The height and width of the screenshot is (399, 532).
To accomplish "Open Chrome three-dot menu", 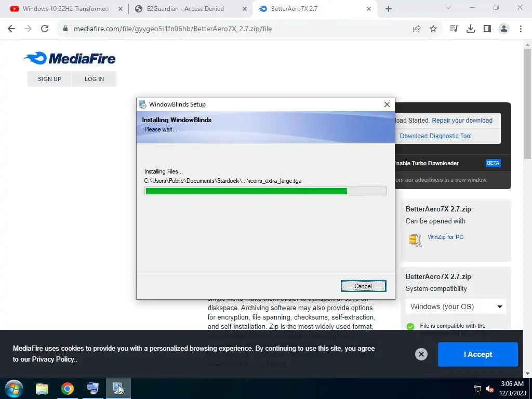I will (521, 29).
